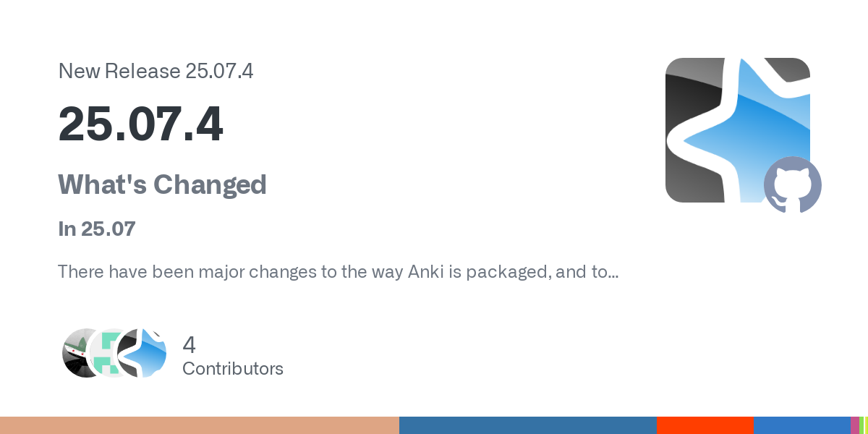This screenshot has height=434, width=868.
Task: Select the green language bar segment
Action: 861,425
